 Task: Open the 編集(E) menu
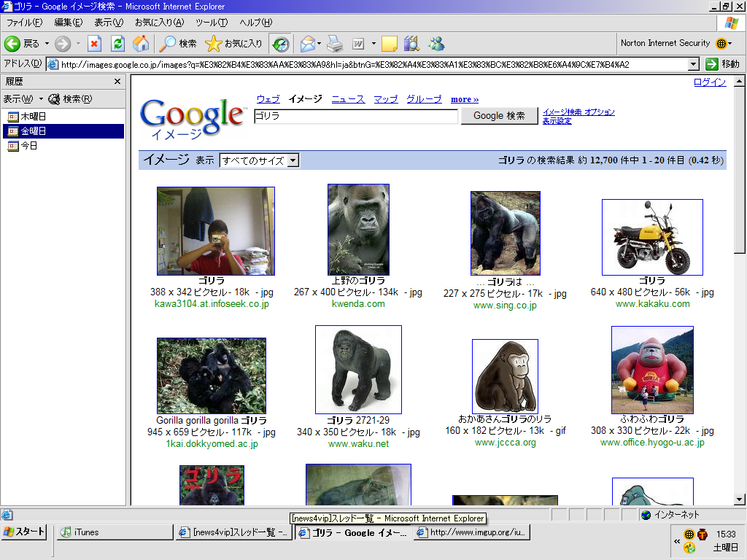(68, 23)
